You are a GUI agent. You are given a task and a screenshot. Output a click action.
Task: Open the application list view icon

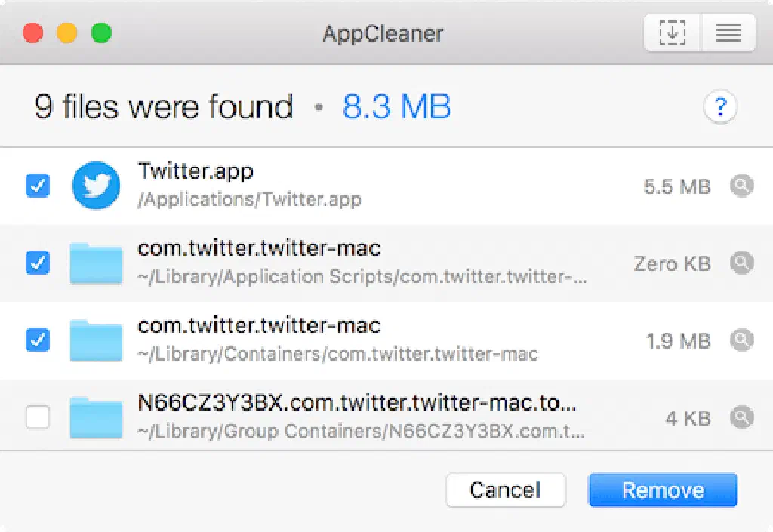coord(728,33)
